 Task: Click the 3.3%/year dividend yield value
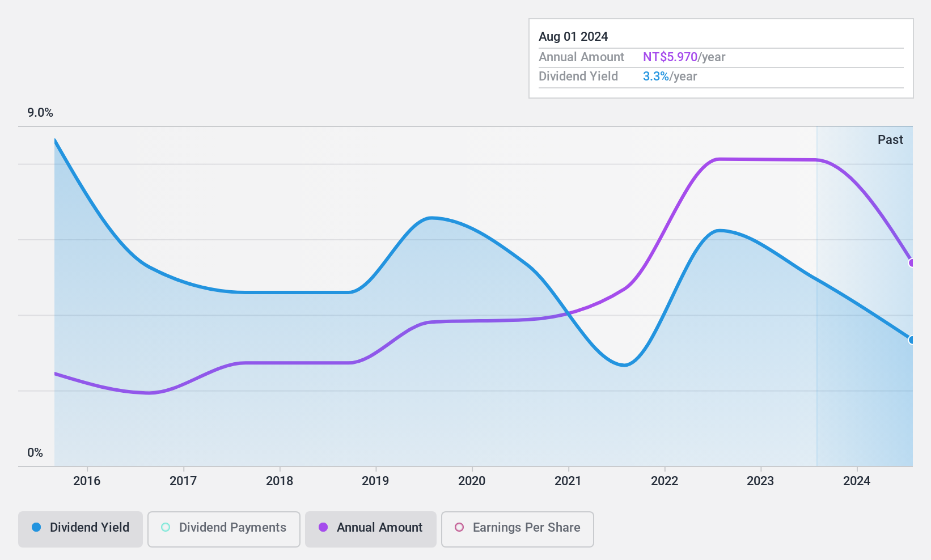click(x=670, y=77)
